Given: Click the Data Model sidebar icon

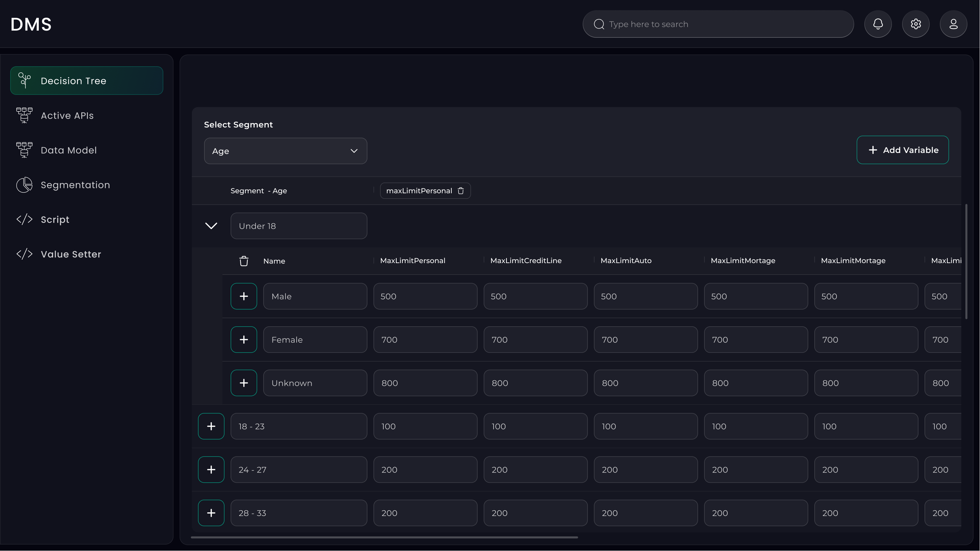Looking at the screenshot, I should tap(24, 149).
